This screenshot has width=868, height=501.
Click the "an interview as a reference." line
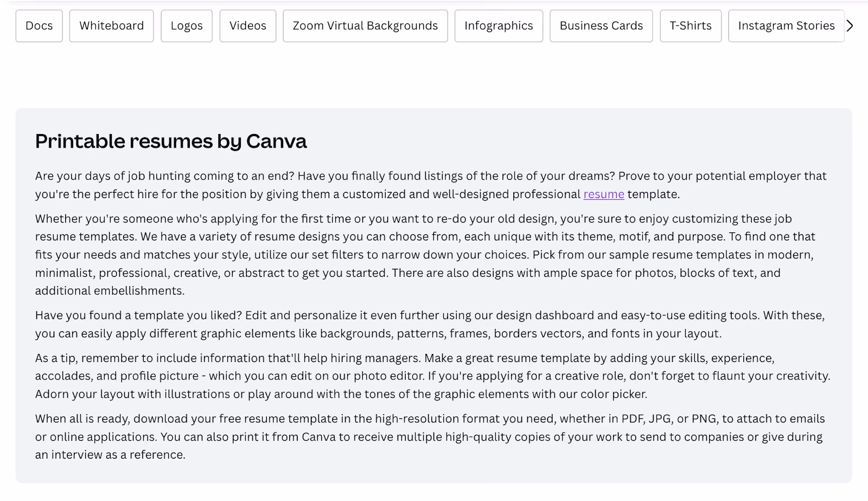click(110, 455)
